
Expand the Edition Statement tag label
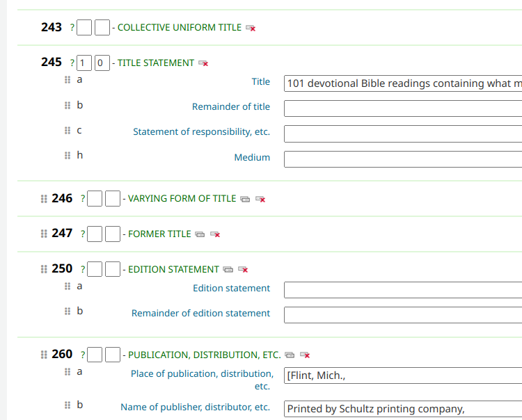coord(173,269)
